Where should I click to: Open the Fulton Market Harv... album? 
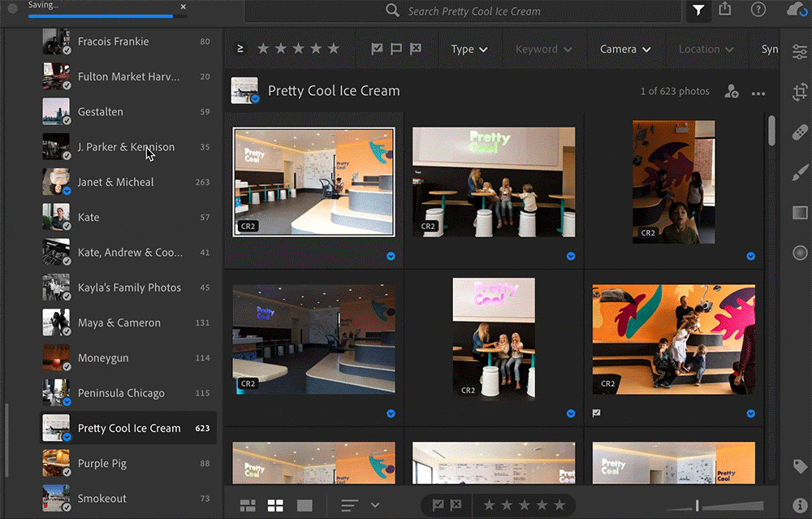click(128, 76)
